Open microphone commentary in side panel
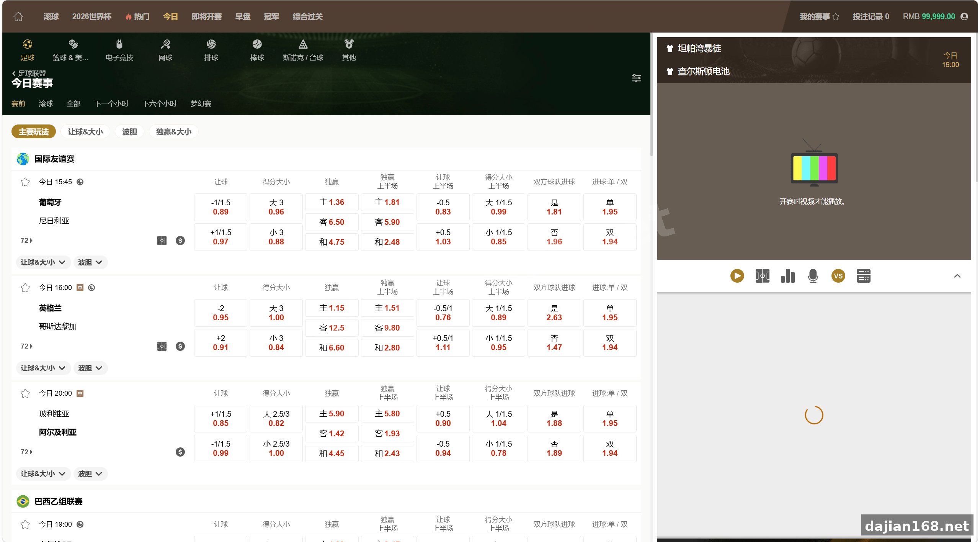The height and width of the screenshot is (542, 980). click(813, 276)
